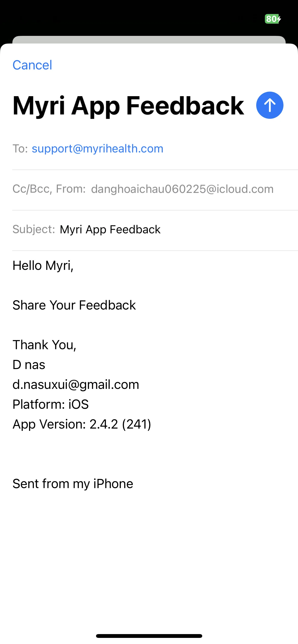298x644 pixels.
Task: Tap the home indicator bar
Action: [x=149, y=636]
